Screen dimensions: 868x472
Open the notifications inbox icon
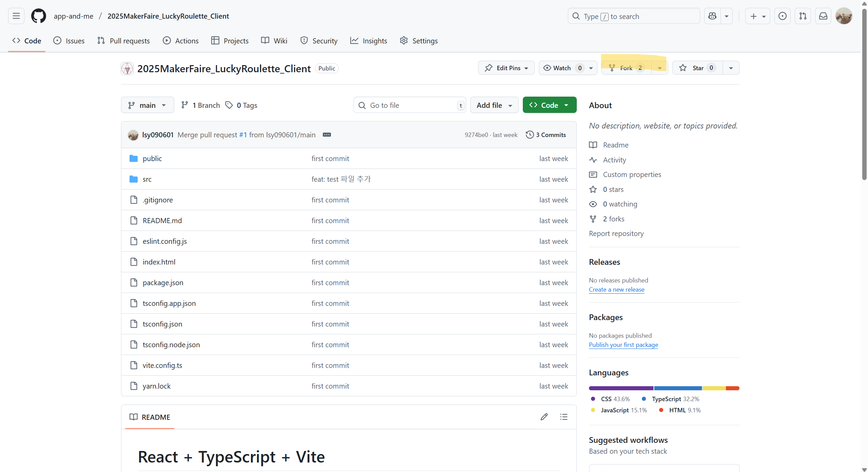point(823,16)
